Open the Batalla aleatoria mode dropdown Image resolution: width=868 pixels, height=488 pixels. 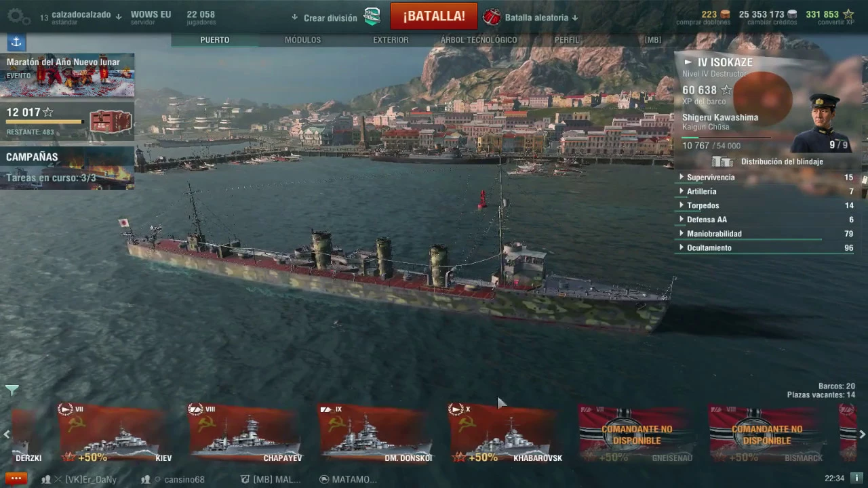pyautogui.click(x=532, y=18)
